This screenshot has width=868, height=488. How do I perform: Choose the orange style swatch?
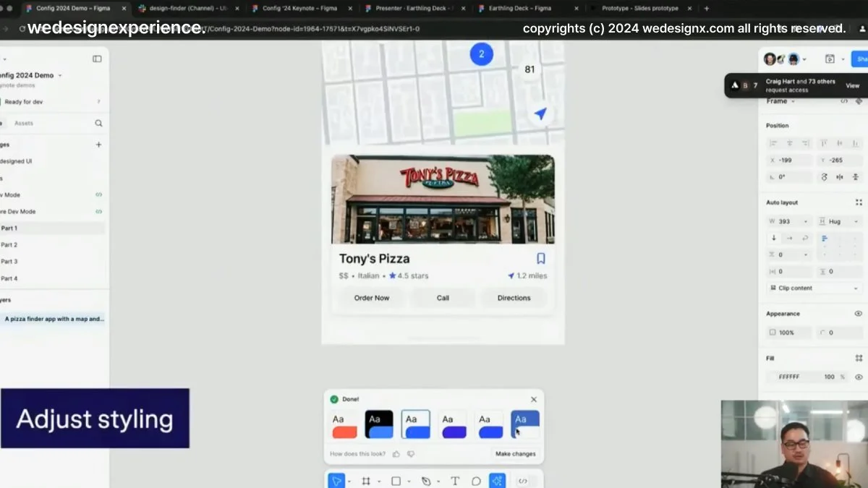(x=344, y=424)
